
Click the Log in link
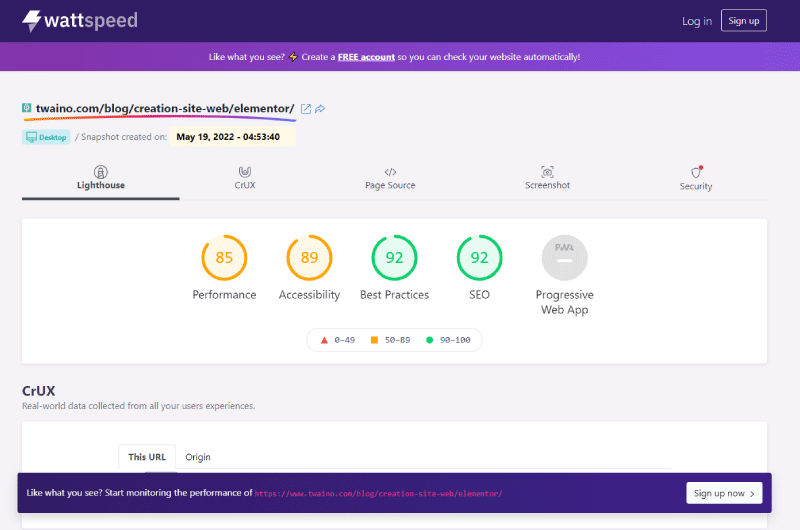(696, 21)
